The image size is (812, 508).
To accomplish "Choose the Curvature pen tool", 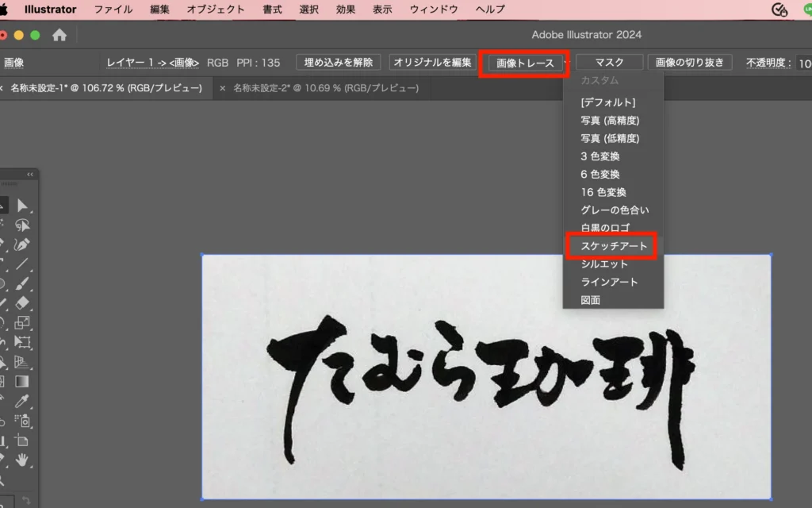I will click(x=22, y=244).
